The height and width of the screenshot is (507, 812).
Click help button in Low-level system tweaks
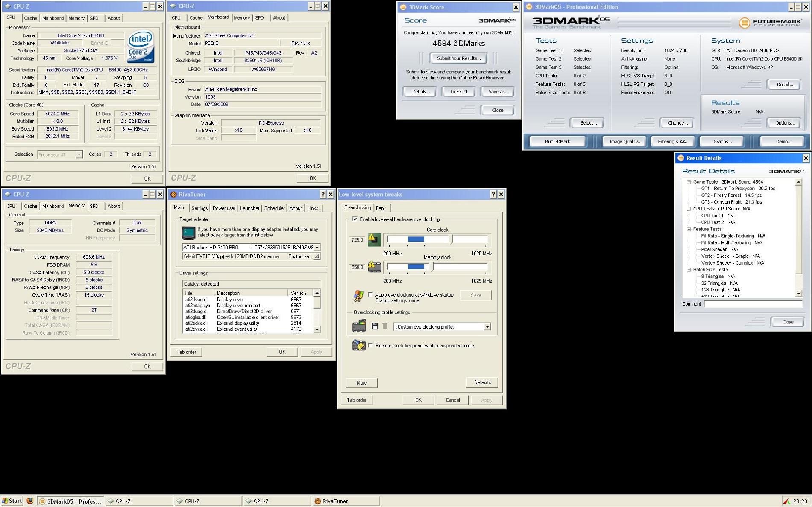pos(493,195)
